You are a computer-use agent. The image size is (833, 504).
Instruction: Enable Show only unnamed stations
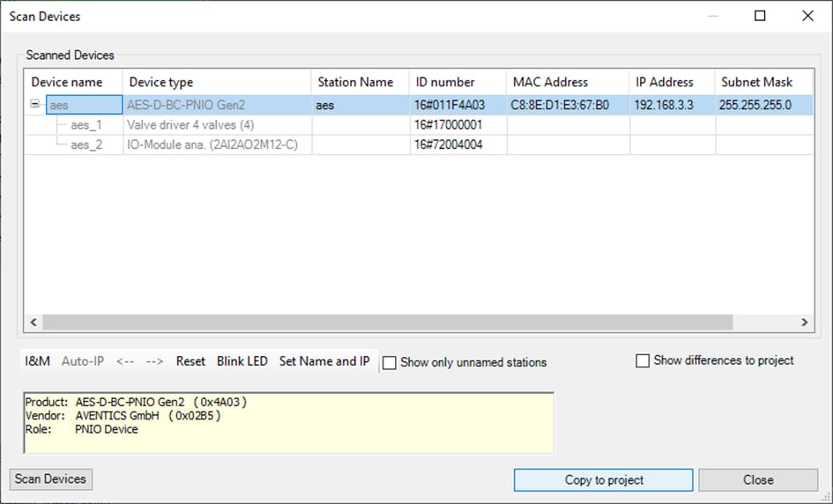click(x=390, y=362)
